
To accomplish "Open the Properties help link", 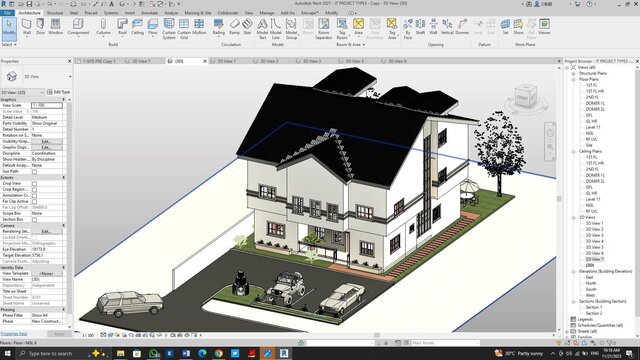I will [14, 334].
